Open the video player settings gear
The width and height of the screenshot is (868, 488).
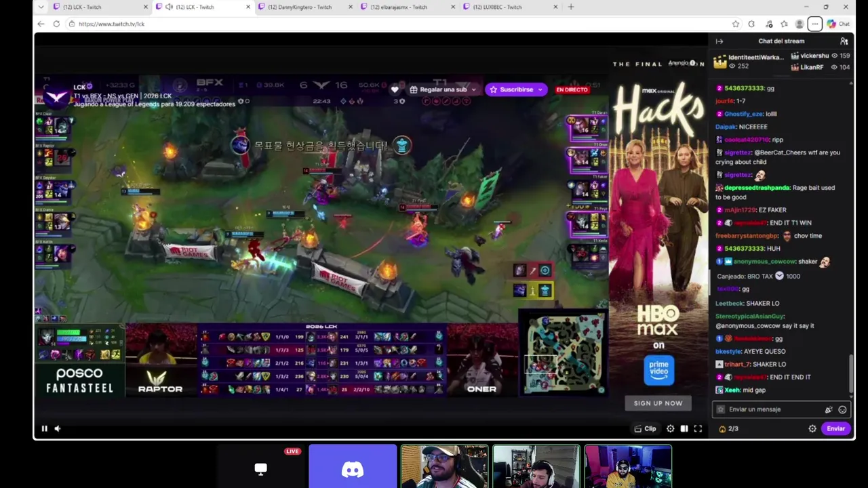(671, 428)
